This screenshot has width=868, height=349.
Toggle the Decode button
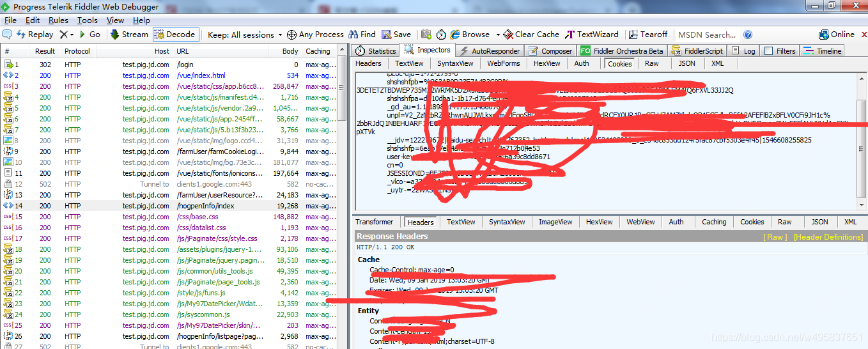pyautogui.click(x=175, y=35)
